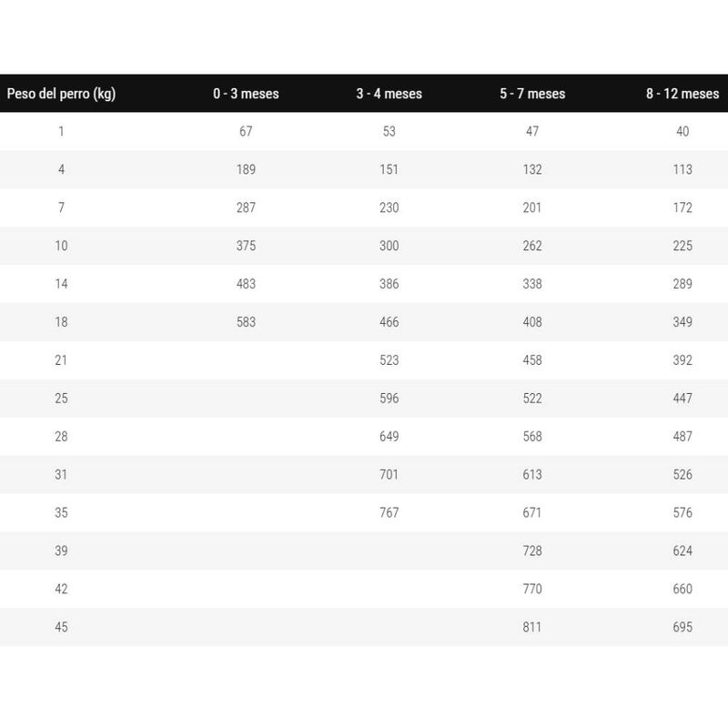Click the 695 cell in last row

tap(682, 627)
